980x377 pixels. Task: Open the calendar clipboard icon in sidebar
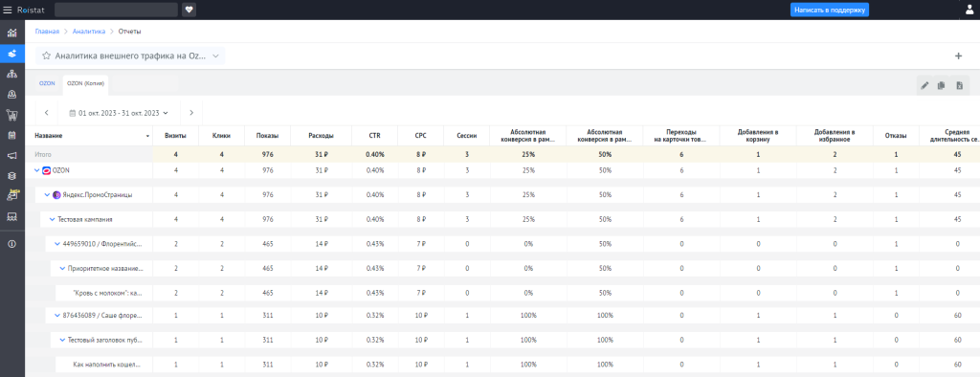(11, 135)
